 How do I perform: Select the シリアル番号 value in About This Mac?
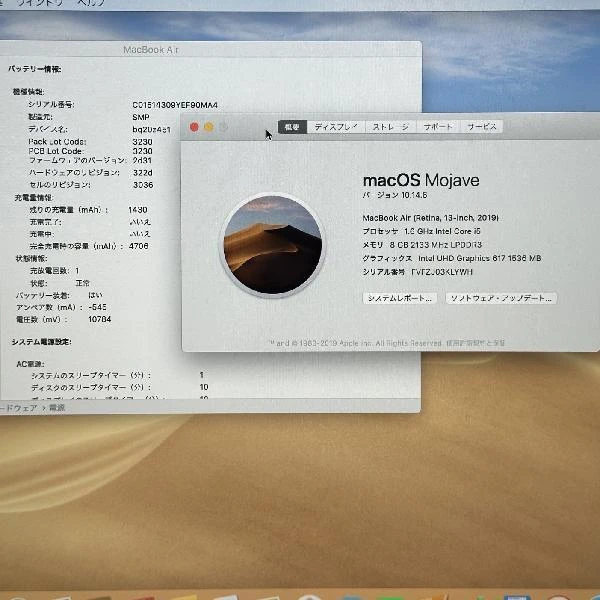pyautogui.click(x=442, y=272)
